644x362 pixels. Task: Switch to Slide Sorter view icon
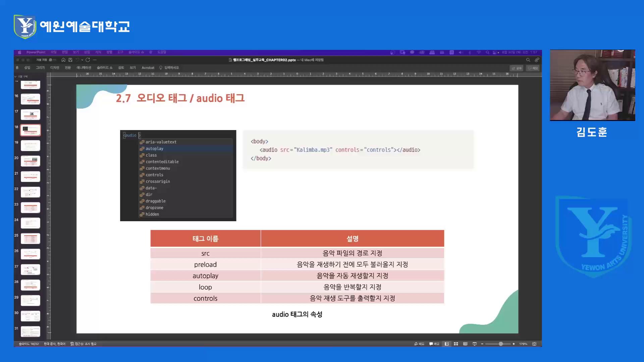click(x=456, y=344)
